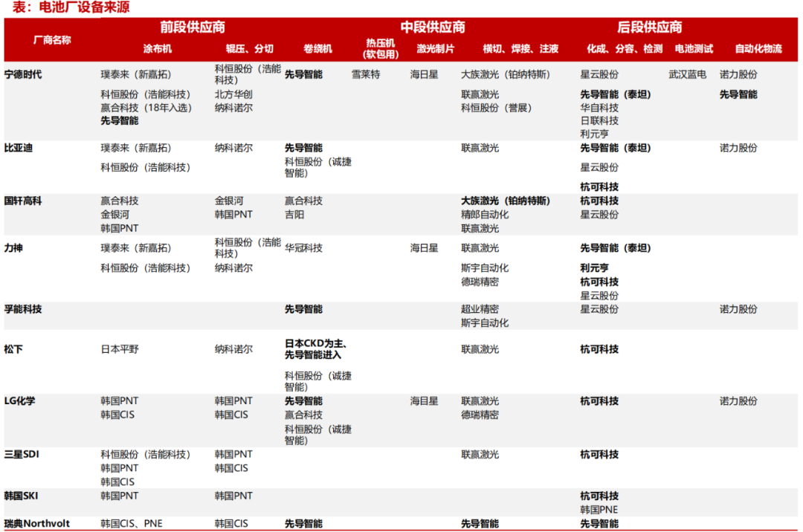This screenshot has width=803, height=532.
Task: Click the 日联科技 cell
Action: [599, 120]
